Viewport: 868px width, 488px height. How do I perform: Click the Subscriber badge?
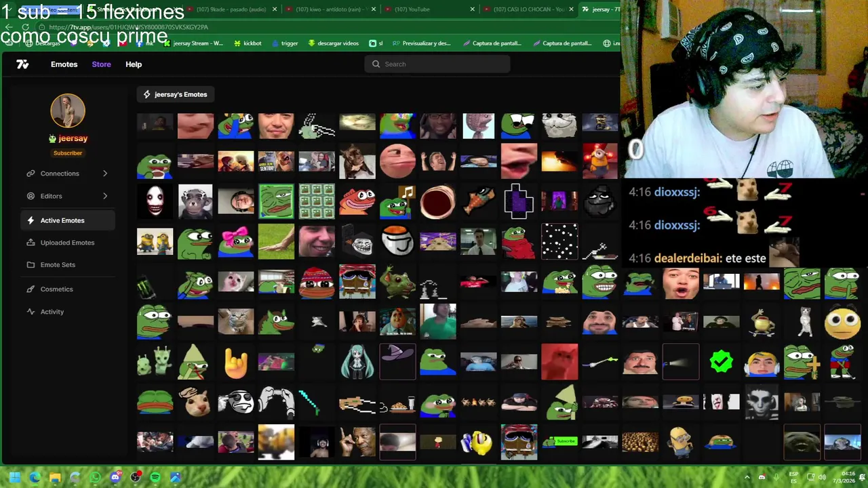pos(68,153)
